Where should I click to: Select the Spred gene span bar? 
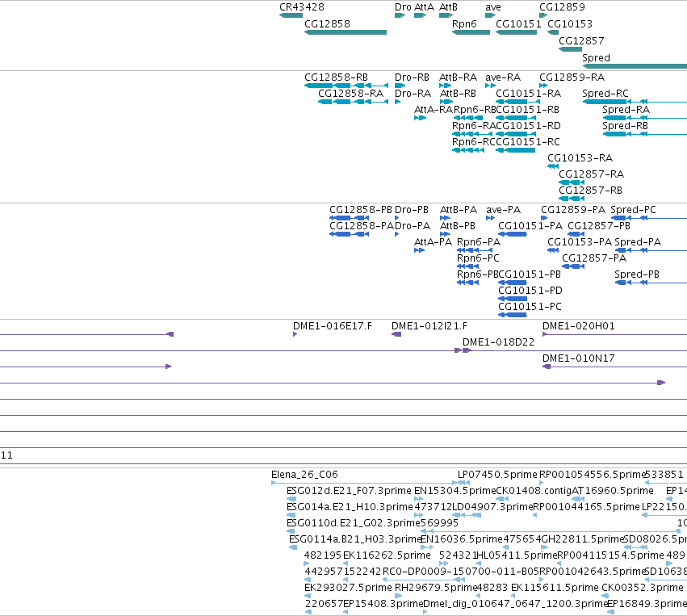coord(635,66)
